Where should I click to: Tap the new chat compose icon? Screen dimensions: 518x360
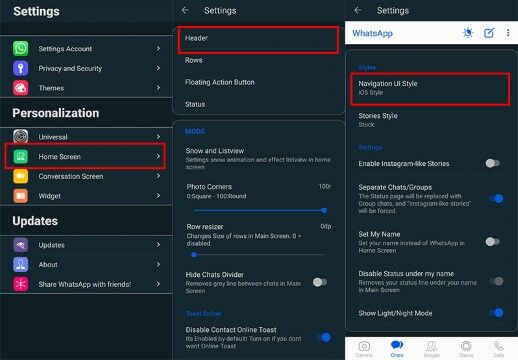tap(489, 33)
